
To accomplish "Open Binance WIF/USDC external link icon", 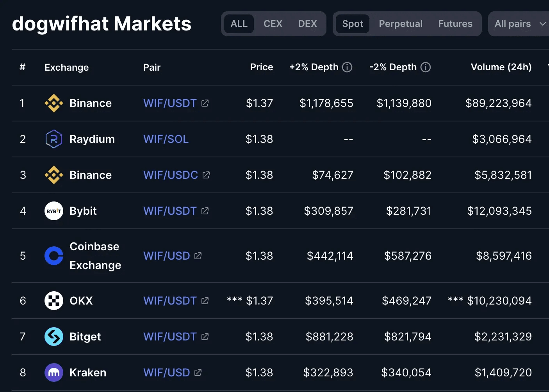I will click(206, 175).
